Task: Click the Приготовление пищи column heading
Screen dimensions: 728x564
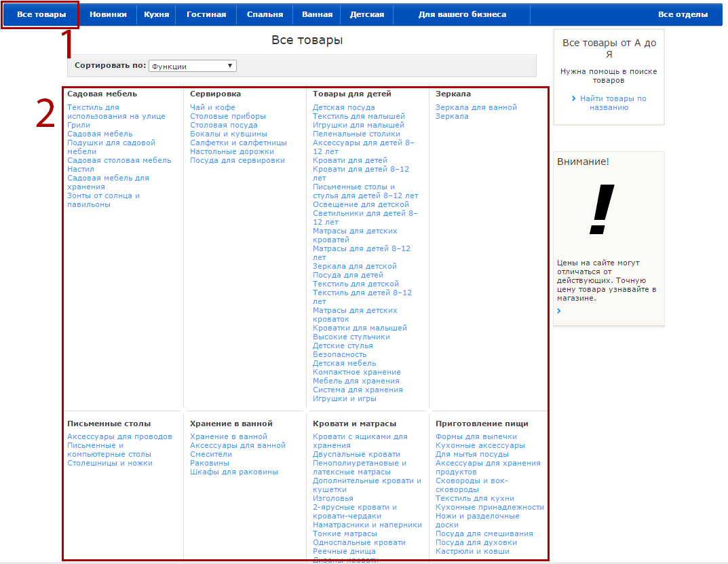Action: coord(482,424)
